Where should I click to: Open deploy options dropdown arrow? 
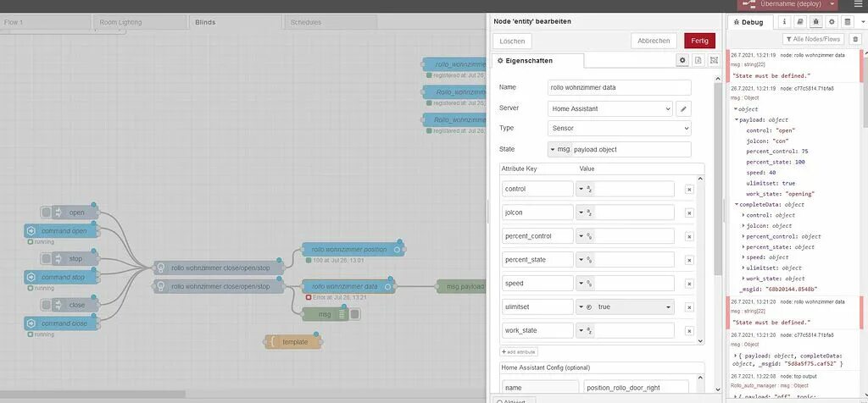832,4
